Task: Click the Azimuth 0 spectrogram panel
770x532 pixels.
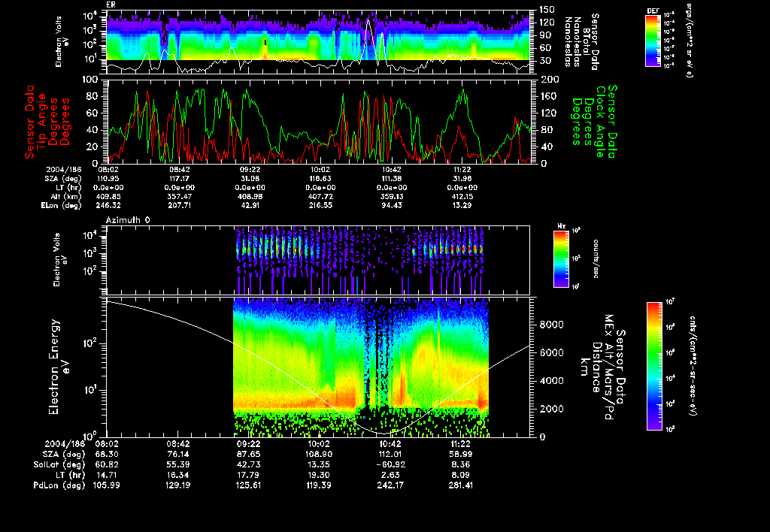Action: pyautogui.click(x=318, y=260)
